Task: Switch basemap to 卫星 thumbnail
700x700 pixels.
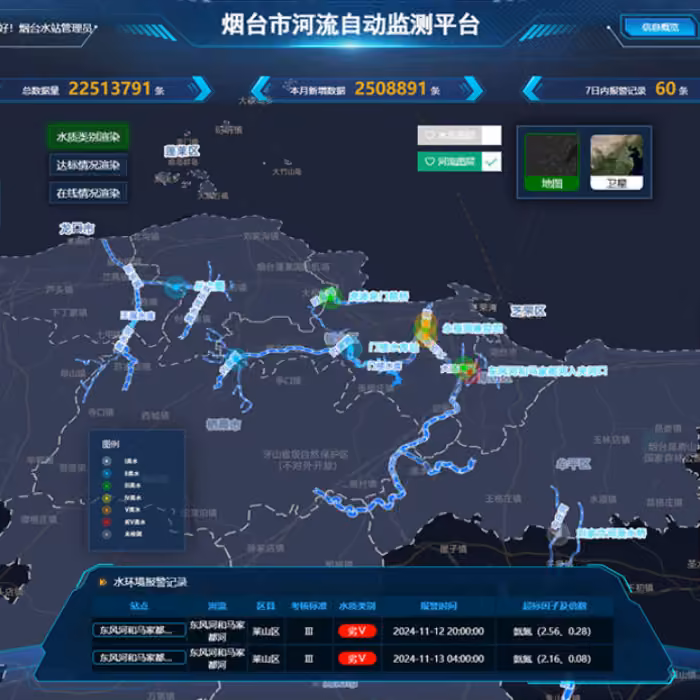Action: click(617, 162)
